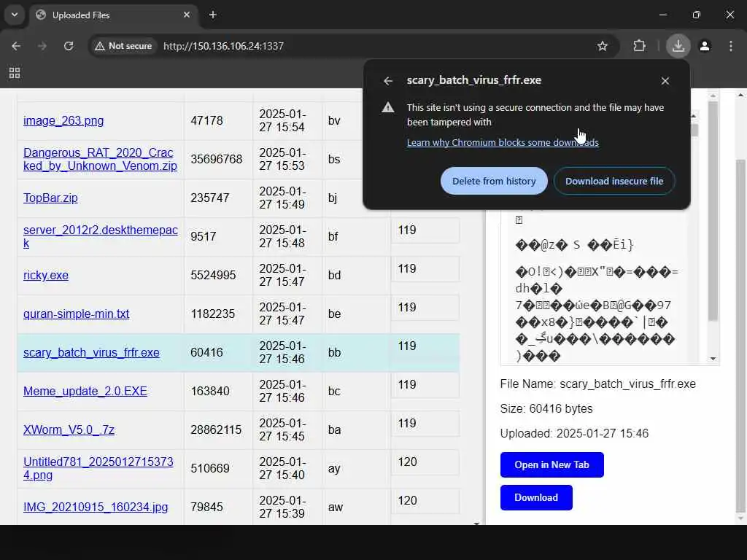Open the downloads toolbar icon
This screenshot has height=560, width=747.
pos(678,46)
